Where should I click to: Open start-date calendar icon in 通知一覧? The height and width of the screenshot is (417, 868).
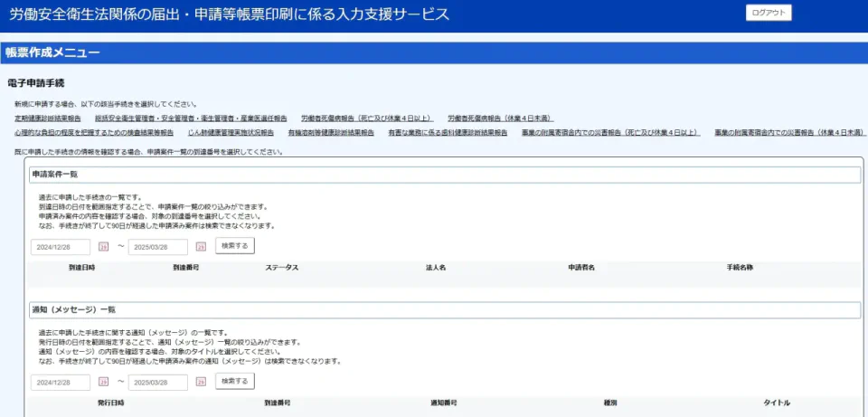coord(103,382)
